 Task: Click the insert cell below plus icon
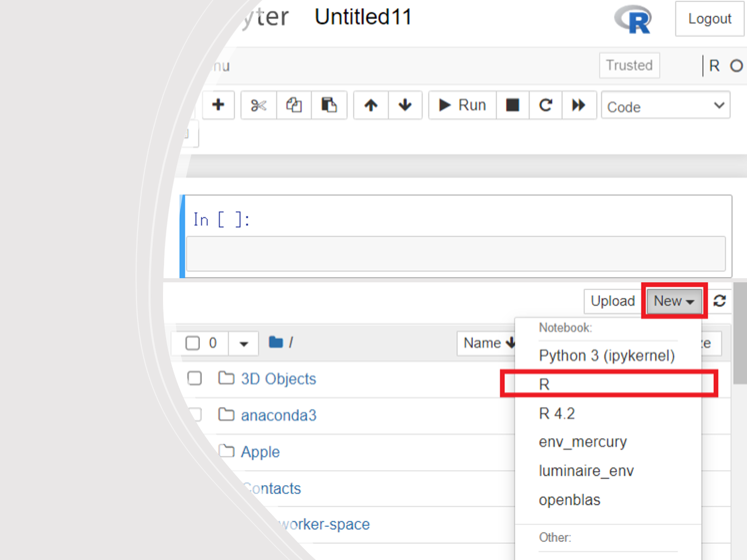click(x=218, y=105)
